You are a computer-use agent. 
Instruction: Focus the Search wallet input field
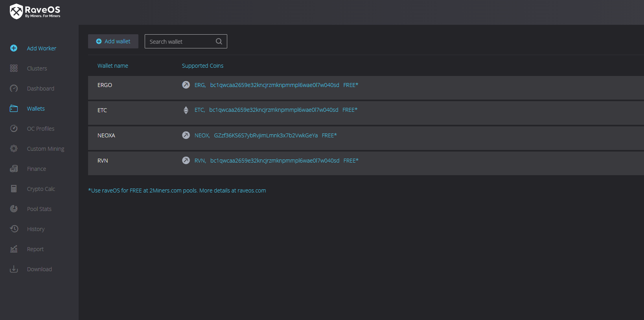pos(181,41)
